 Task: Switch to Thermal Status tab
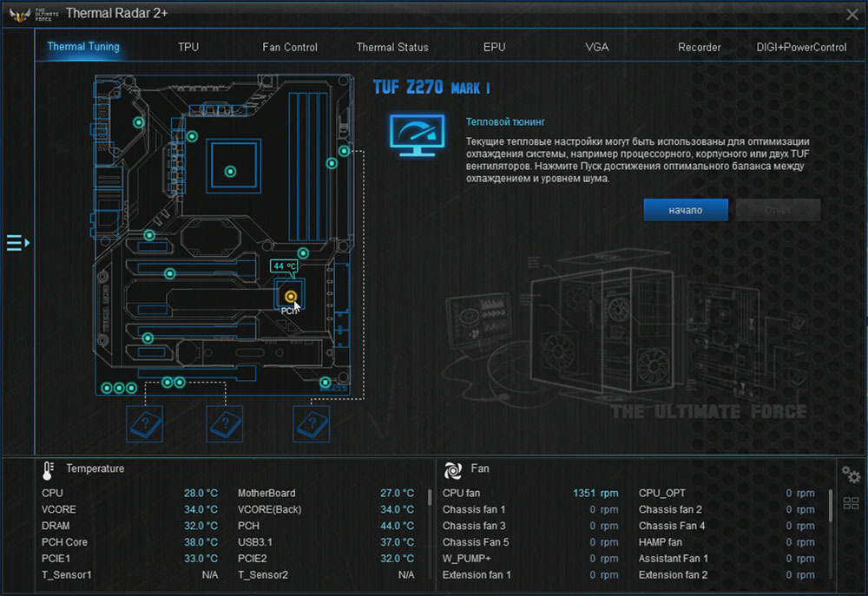pyautogui.click(x=392, y=47)
